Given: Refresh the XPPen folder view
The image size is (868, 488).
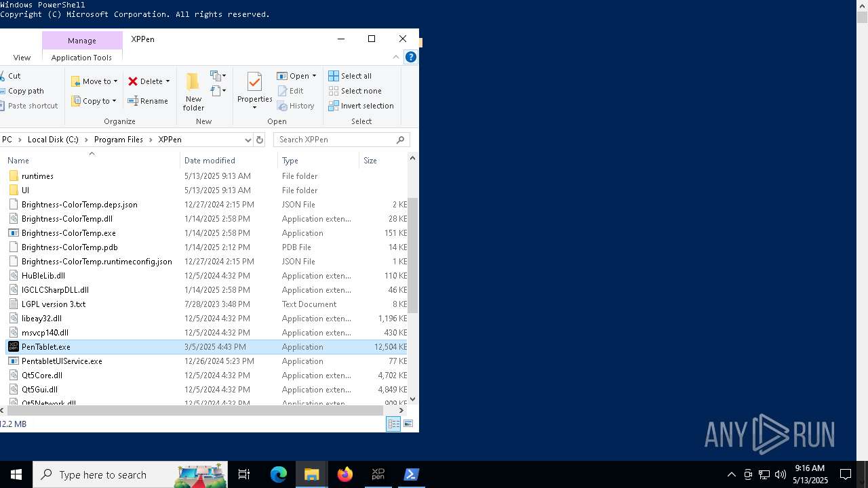Looking at the screenshot, I should 259,140.
